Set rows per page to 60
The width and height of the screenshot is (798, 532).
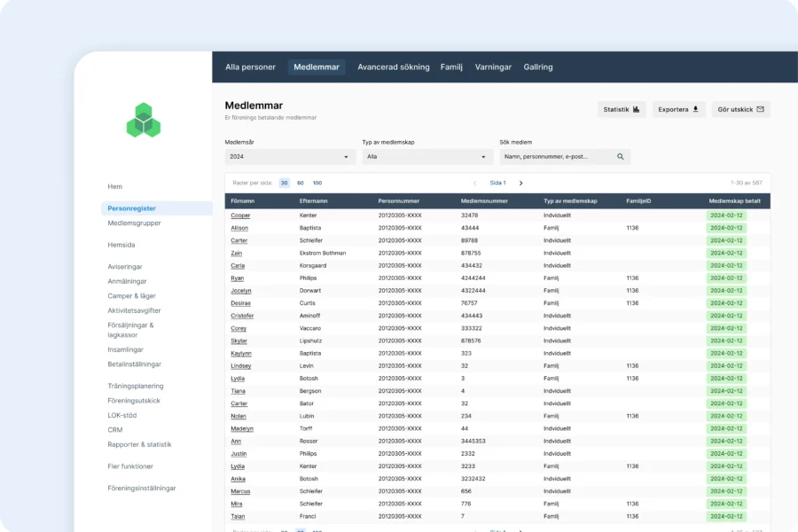pos(301,183)
